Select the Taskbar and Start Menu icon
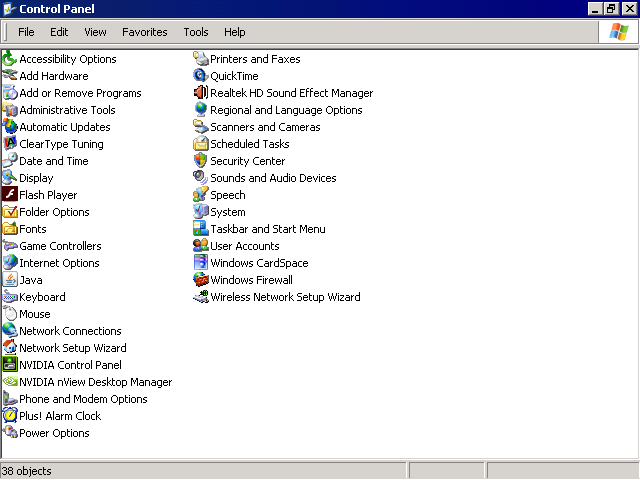Image resolution: width=640 pixels, height=480 pixels. [200, 229]
